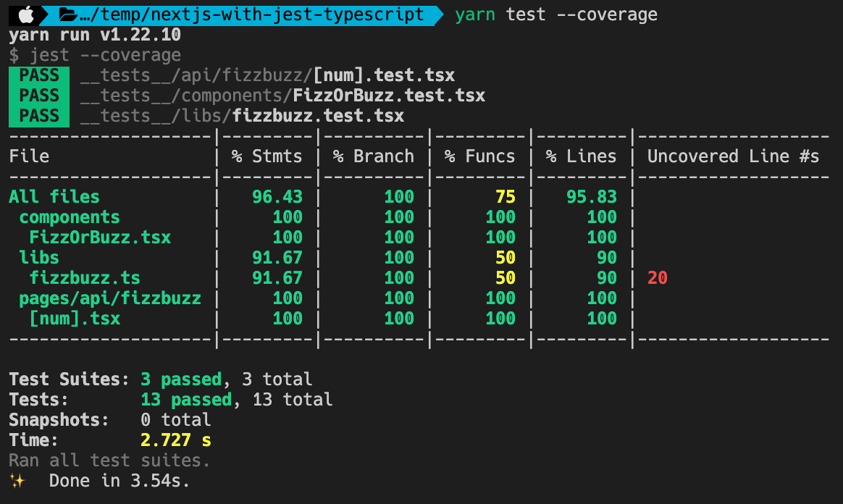843x504 pixels.
Task: Click the 'File' column header
Action: tap(29, 156)
